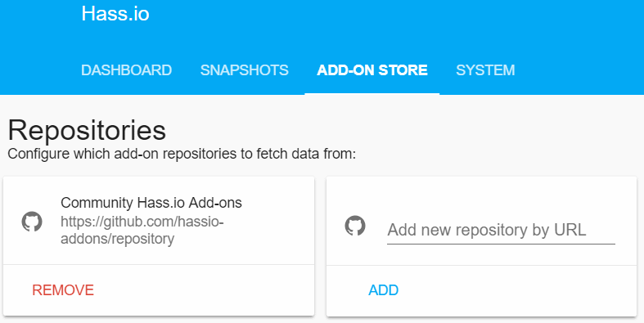Focus the Add new repository by URL field

[x=501, y=230]
